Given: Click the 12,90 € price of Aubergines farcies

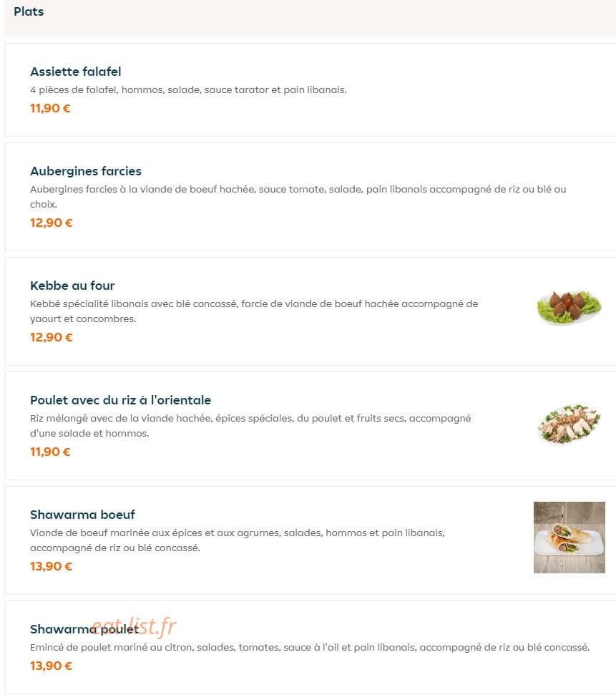Looking at the screenshot, I should (51, 223).
